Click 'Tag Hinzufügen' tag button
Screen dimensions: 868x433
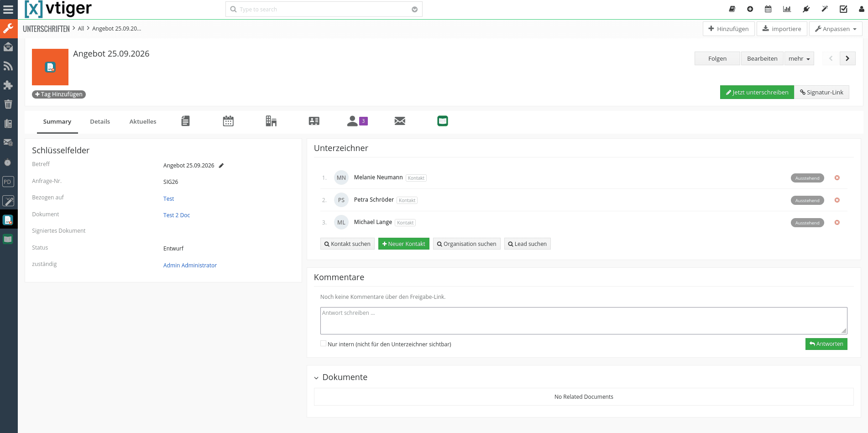(59, 94)
